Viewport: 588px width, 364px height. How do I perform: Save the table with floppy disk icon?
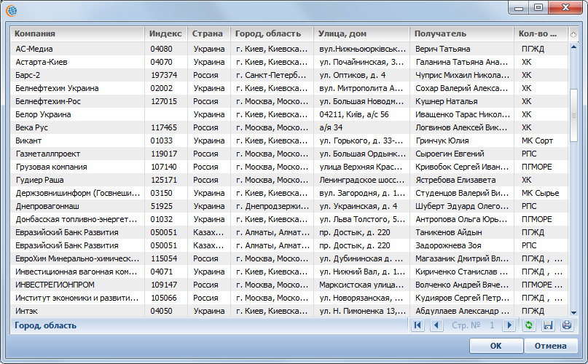click(x=548, y=325)
